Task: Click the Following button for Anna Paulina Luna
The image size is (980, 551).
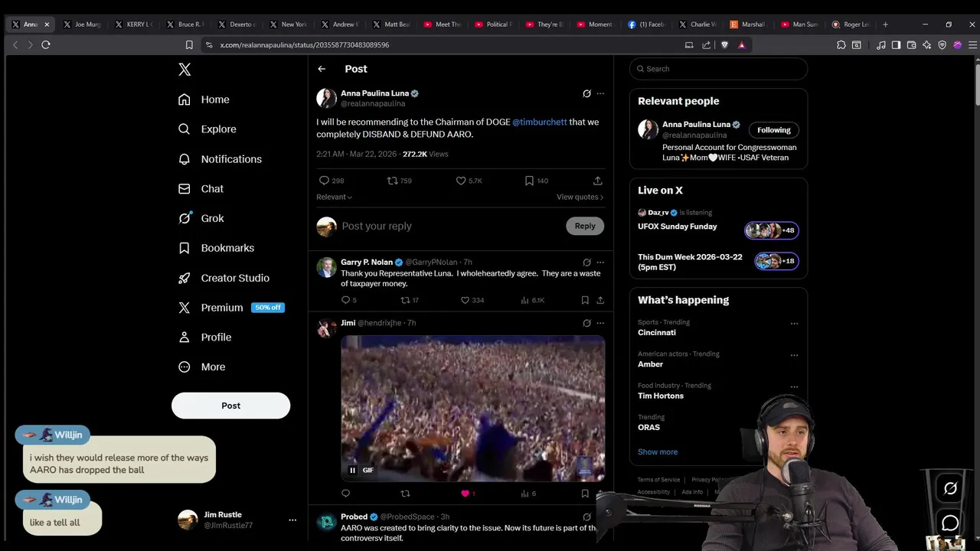Action: point(773,130)
